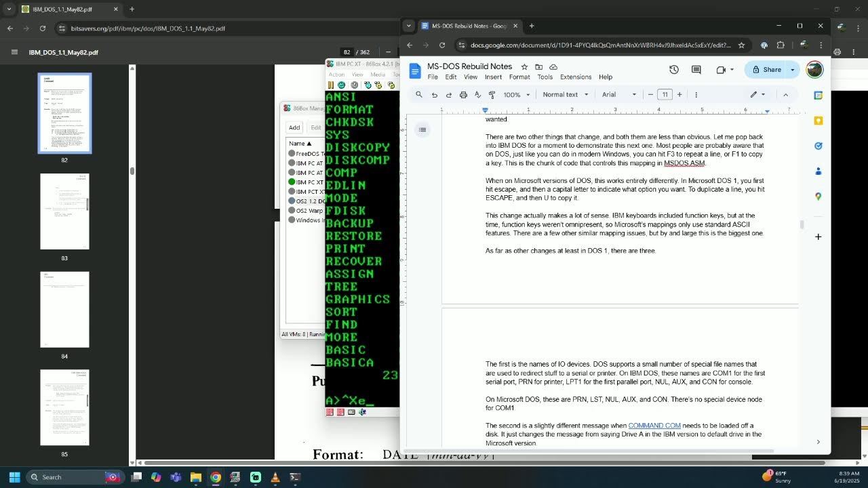Open Google Contacts side panel

818,171
